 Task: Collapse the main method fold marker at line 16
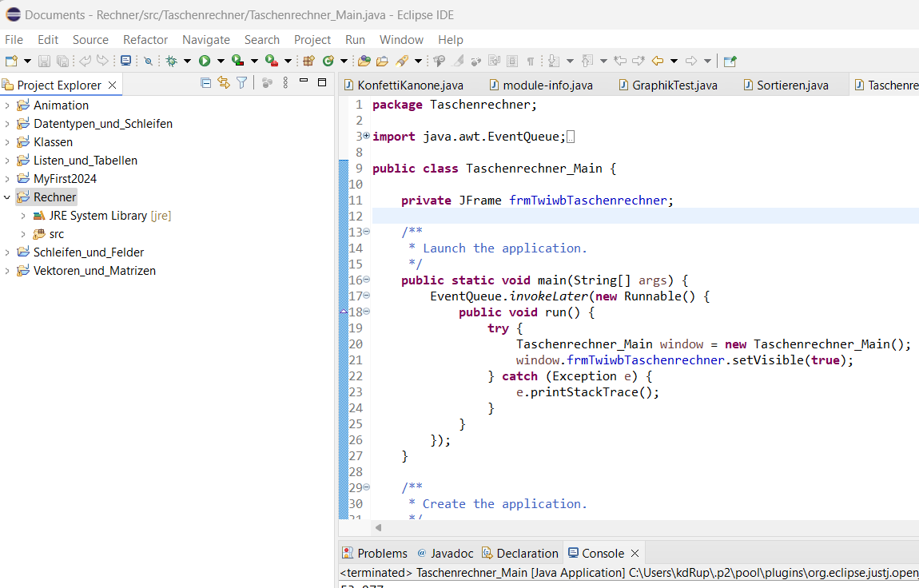click(x=367, y=280)
